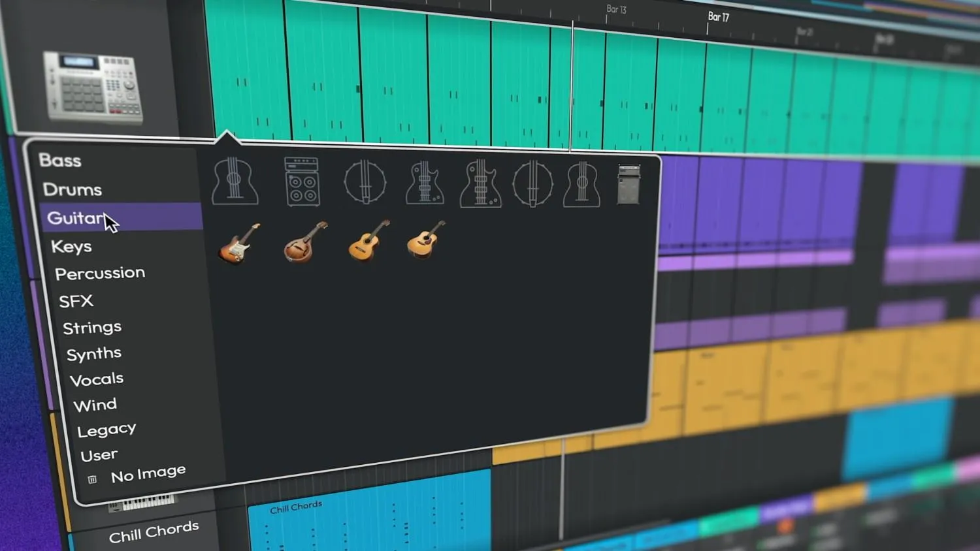Click the keyboard image thumbnail on Chill Chords track
Image resolution: width=980 pixels, height=551 pixels.
[142, 503]
